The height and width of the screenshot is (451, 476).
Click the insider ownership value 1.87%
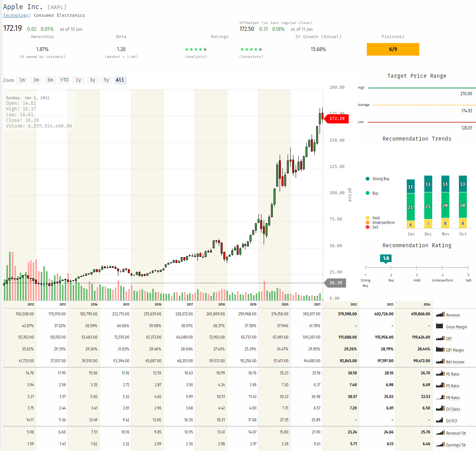(42, 49)
